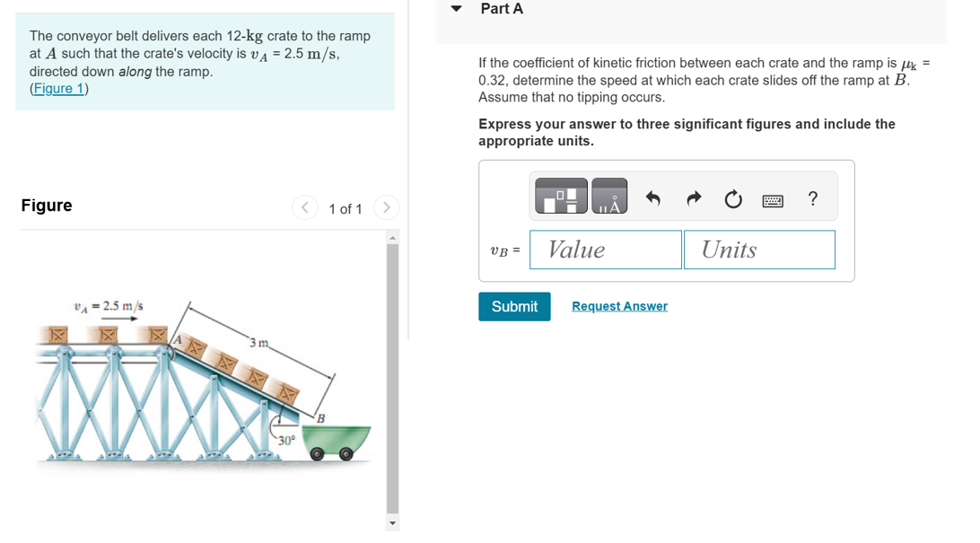Click inside the Value input field
This screenshot has height=543, width=980.
[x=605, y=250]
